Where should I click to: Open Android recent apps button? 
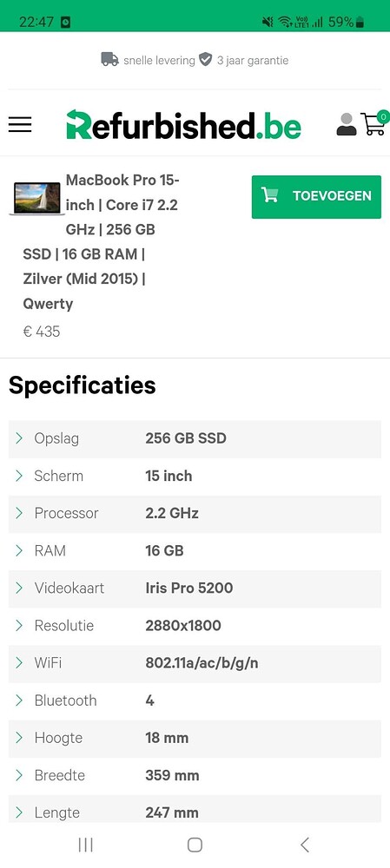pyautogui.click(x=85, y=845)
